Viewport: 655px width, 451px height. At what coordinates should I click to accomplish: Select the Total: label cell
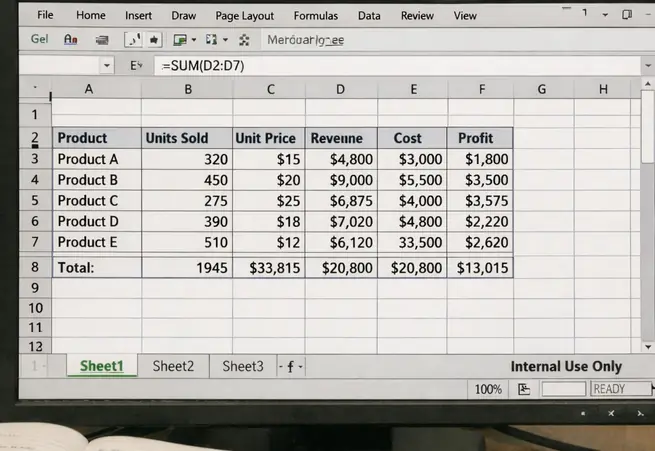point(96,268)
